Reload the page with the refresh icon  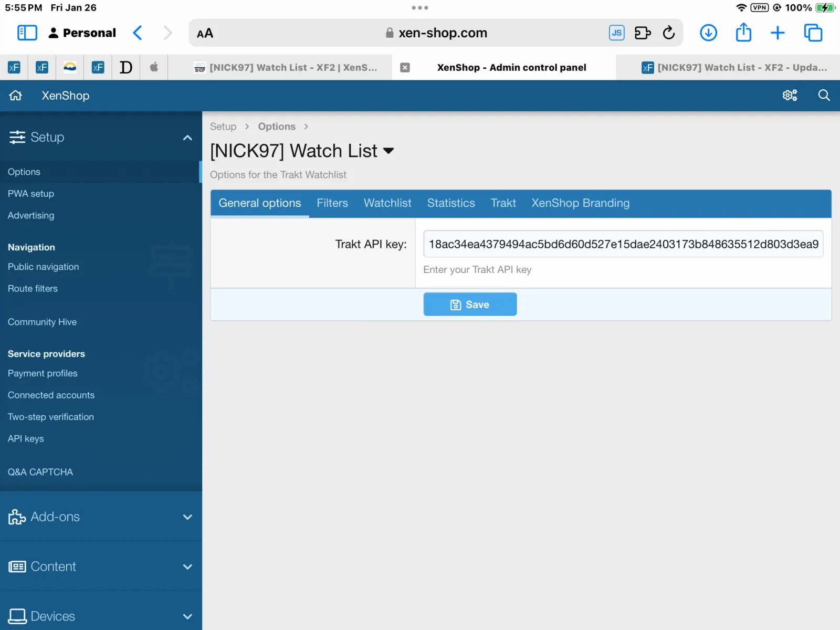(x=668, y=33)
